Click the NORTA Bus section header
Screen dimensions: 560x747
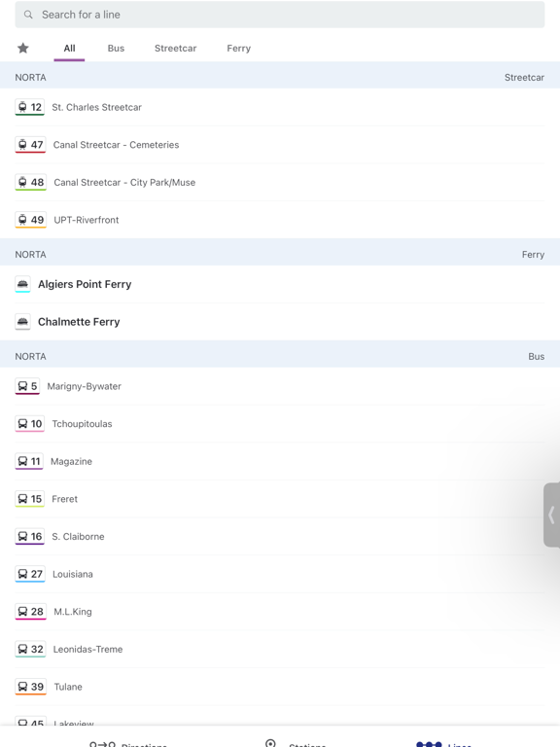click(280, 354)
